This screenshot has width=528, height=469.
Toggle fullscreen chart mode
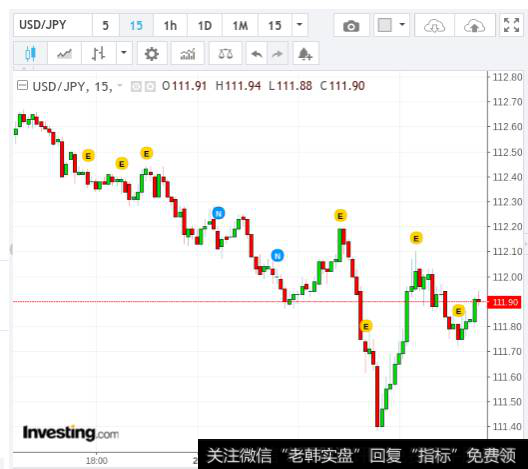click(x=511, y=25)
